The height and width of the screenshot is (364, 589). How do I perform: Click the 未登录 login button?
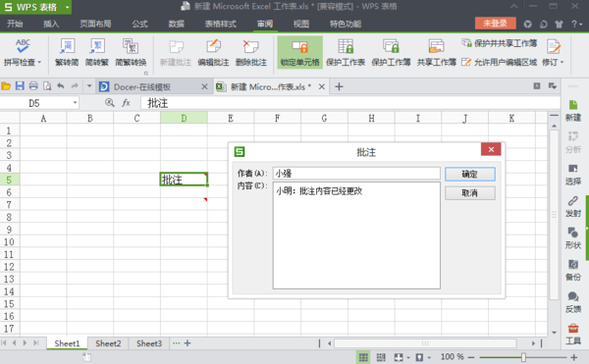[495, 24]
